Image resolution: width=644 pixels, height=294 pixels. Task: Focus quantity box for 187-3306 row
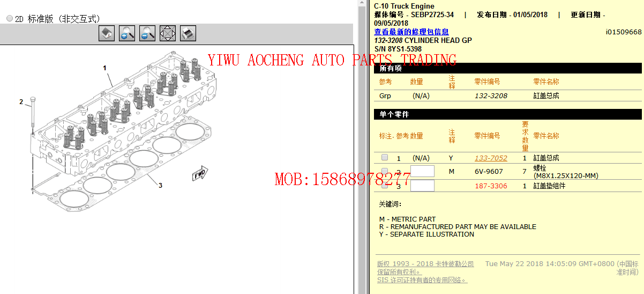422,186
